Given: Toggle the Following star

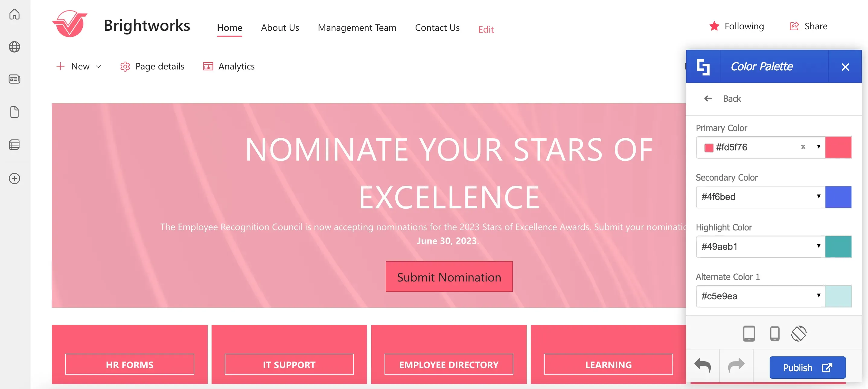Looking at the screenshot, I should [714, 26].
